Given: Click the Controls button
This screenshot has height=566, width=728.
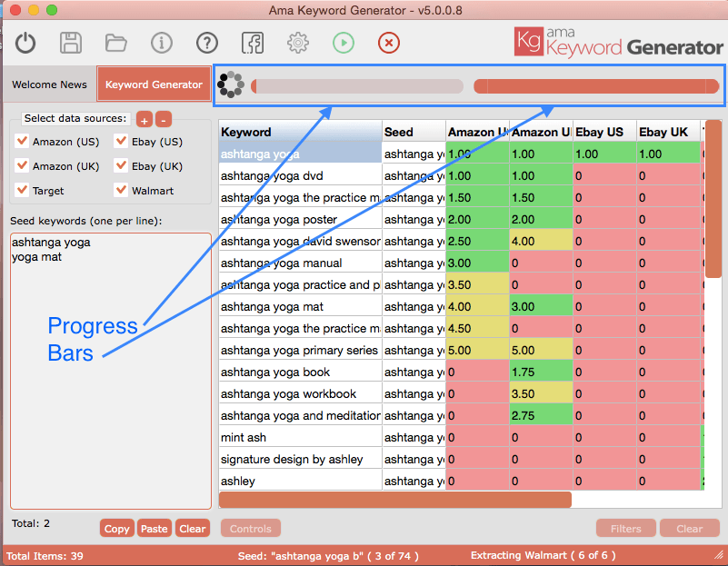Looking at the screenshot, I should [x=250, y=529].
